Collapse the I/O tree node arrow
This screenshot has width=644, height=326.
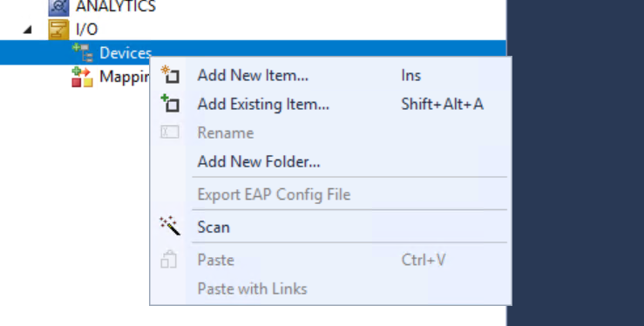(x=28, y=30)
